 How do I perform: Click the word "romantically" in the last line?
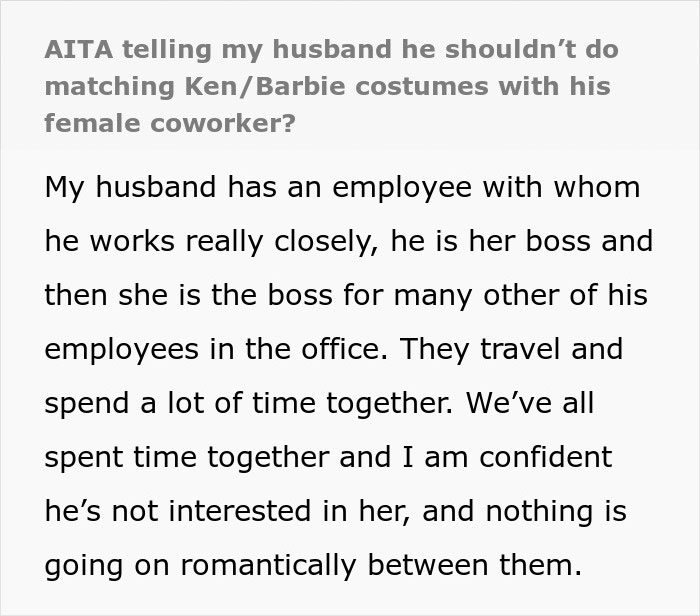point(268,566)
